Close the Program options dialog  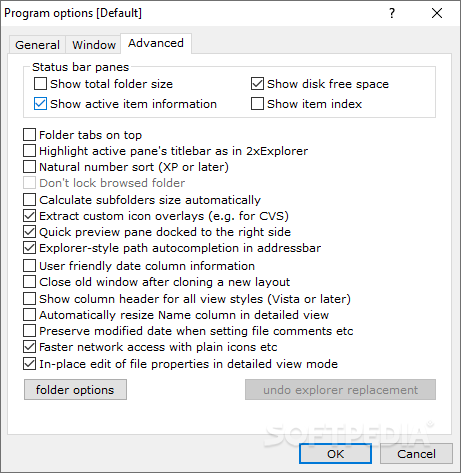coord(437,13)
